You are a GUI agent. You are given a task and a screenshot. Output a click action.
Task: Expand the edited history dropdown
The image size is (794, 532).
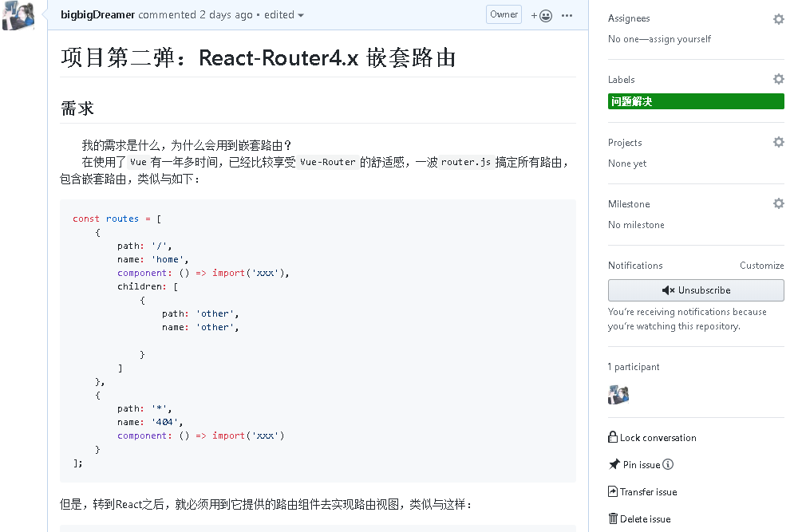pos(283,14)
